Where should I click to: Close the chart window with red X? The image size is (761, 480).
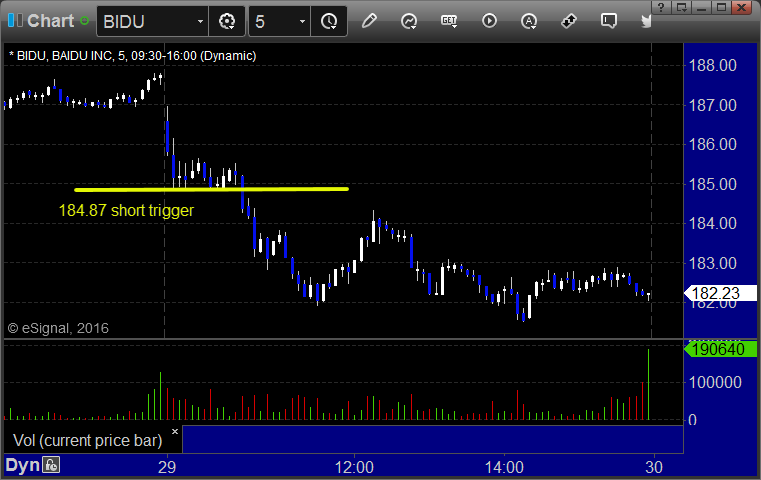pos(742,7)
